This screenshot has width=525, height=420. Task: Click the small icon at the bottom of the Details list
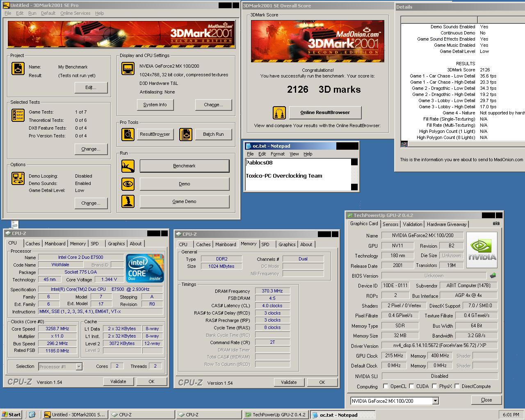[404, 144]
